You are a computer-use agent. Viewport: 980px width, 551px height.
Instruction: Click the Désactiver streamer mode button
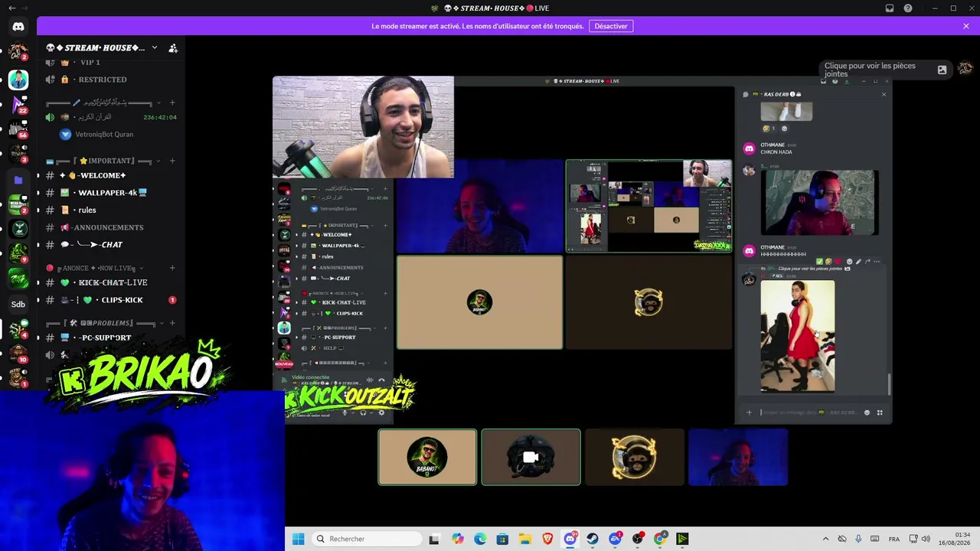click(611, 26)
